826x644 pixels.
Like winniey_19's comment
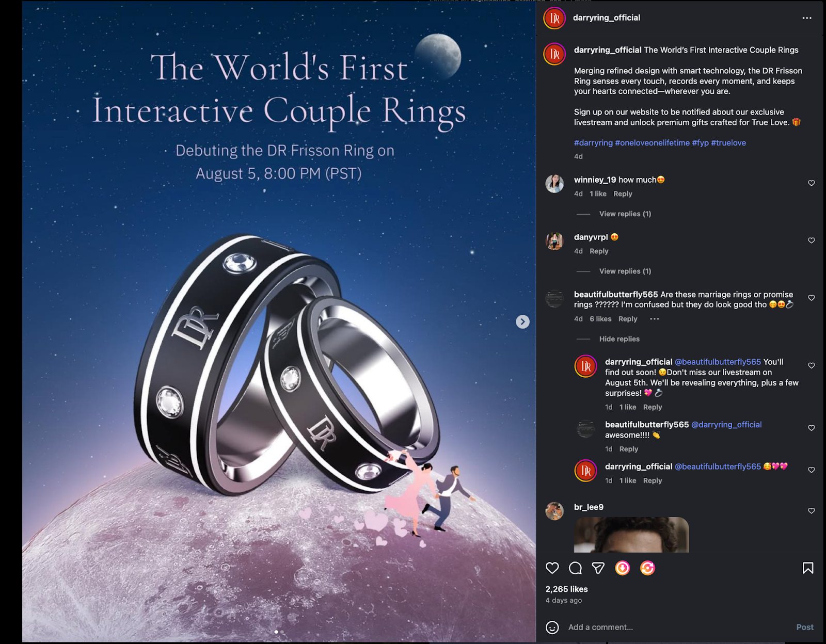tap(812, 183)
